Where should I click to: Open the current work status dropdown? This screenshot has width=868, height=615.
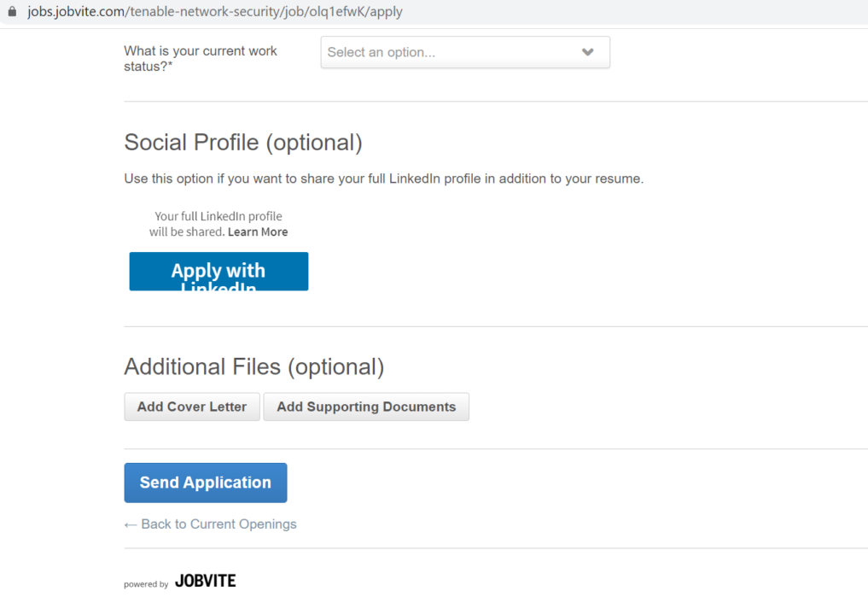(x=465, y=52)
